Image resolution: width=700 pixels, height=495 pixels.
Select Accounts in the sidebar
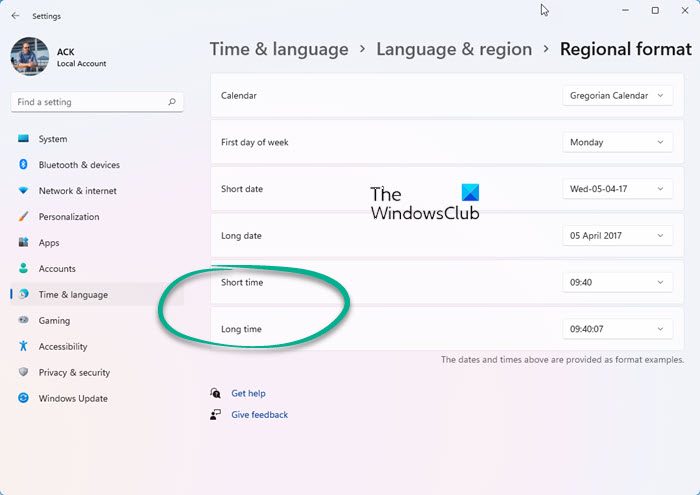(x=57, y=269)
